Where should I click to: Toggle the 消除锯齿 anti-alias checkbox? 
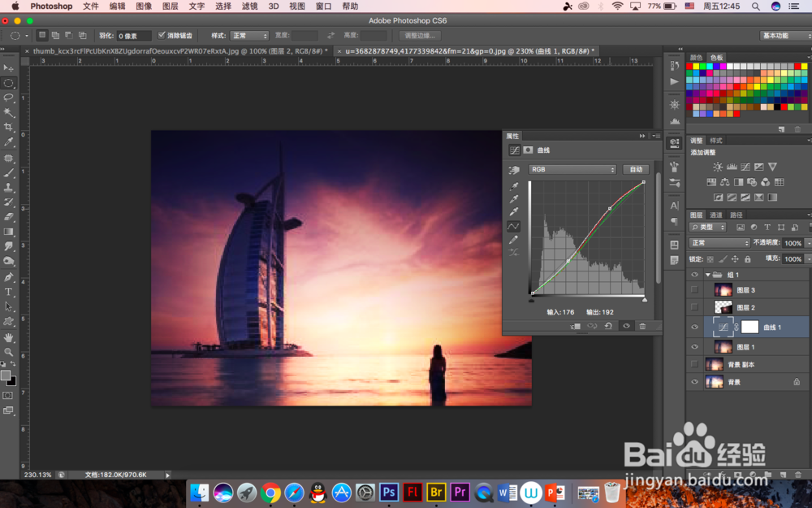click(162, 35)
